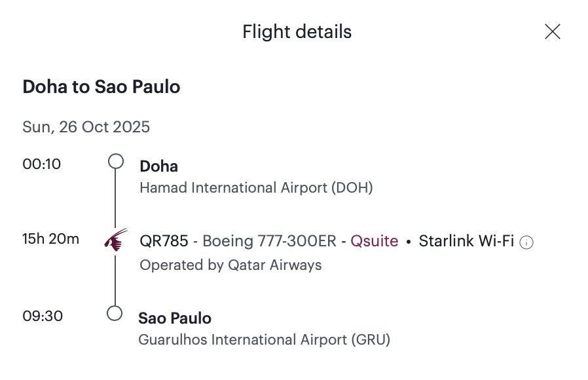Click the bold Sao Paulo city name
Image resolution: width=588 pixels, height=380 pixels.
pyautogui.click(x=175, y=318)
